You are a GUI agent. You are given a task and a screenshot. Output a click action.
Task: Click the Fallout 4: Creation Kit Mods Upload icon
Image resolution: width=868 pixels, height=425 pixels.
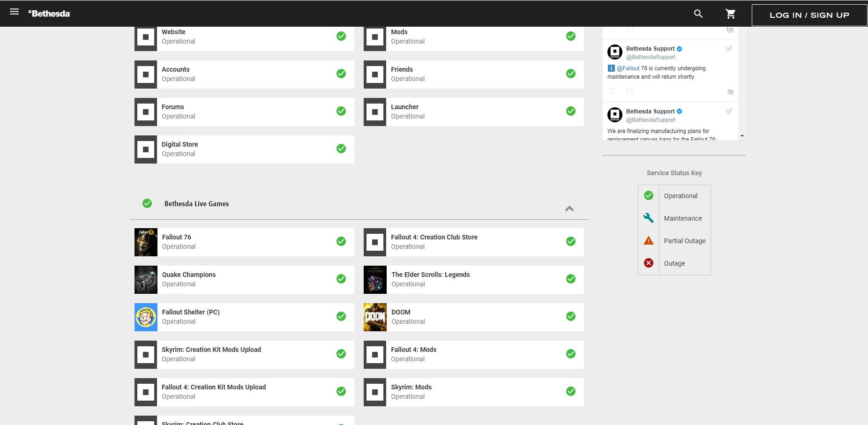pos(146,392)
